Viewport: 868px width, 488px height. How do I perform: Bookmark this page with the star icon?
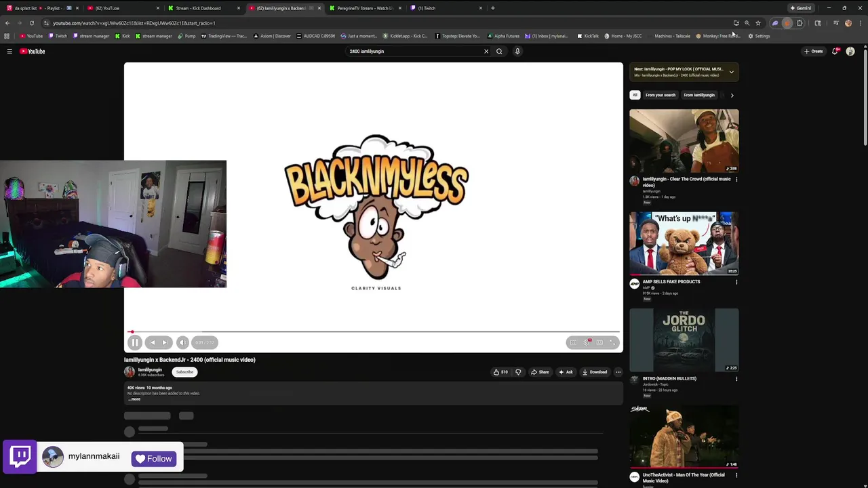758,23
